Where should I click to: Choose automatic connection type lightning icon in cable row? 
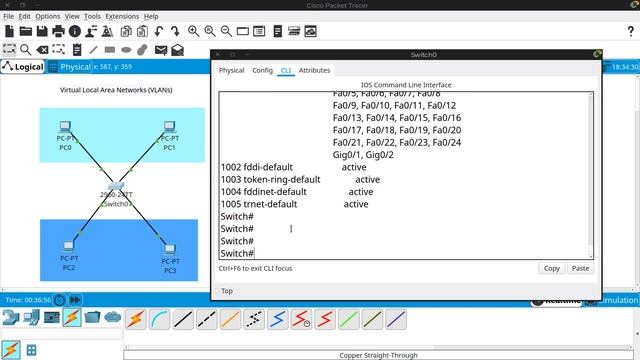(x=136, y=319)
